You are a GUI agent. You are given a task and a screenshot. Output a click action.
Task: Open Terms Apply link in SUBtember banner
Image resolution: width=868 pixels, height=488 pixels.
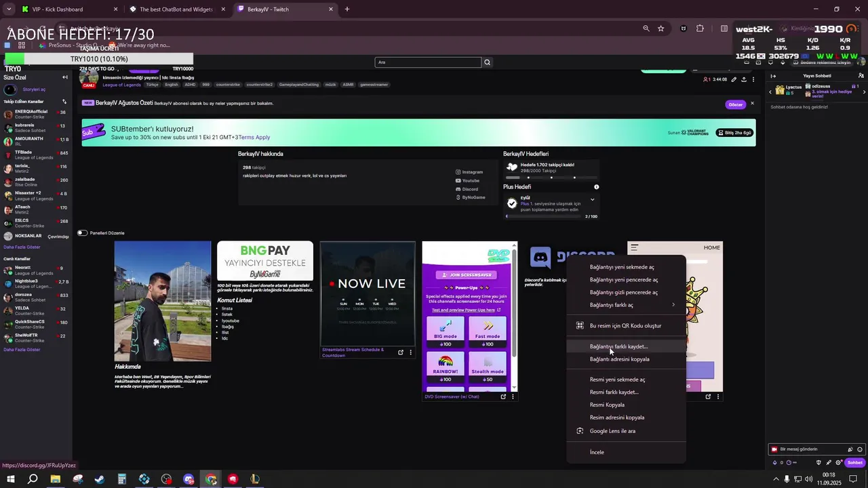pos(254,138)
